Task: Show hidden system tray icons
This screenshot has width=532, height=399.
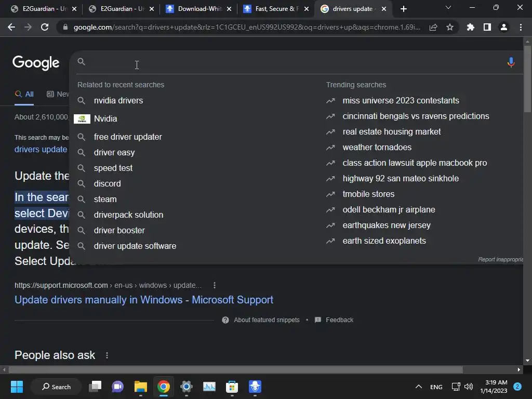Action: pos(419,387)
